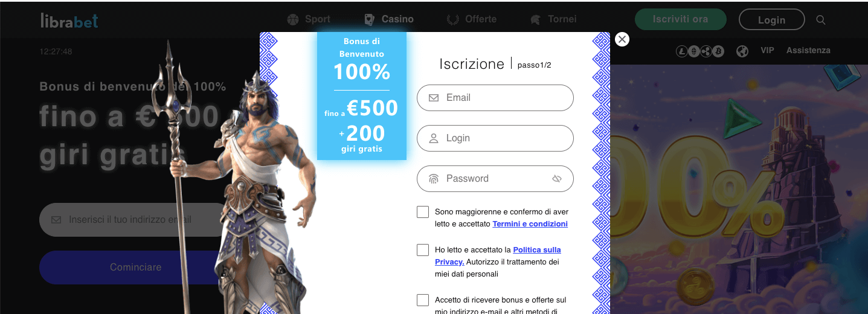The width and height of the screenshot is (868, 314).
Task: Close the Iscrizione registration popup
Action: pyautogui.click(x=622, y=39)
